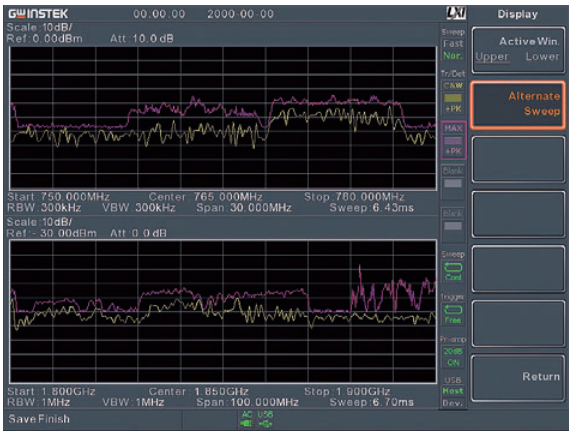This screenshot has height=437, width=573.
Task: Click the Ref -30.00dBm lower window label
Action: click(x=52, y=233)
